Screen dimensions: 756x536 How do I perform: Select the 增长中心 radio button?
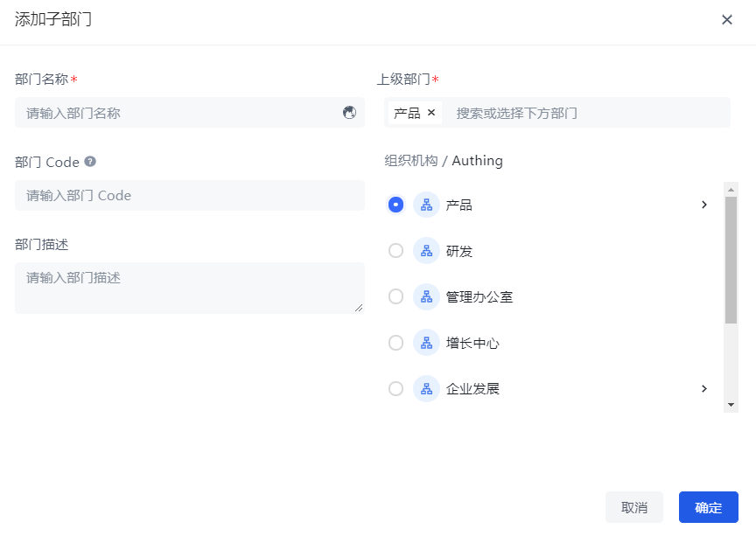(395, 343)
